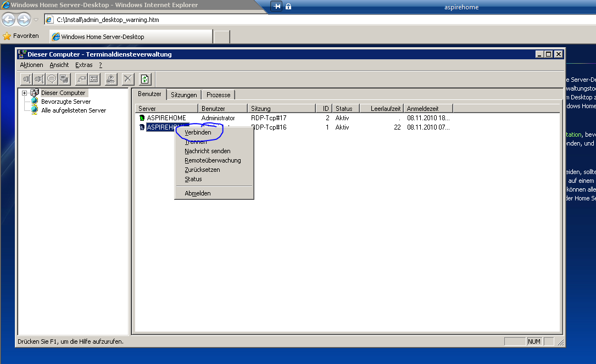Image resolution: width=596 pixels, height=364 pixels.
Task: Click the Send message speech bubble icon
Action: click(x=51, y=79)
